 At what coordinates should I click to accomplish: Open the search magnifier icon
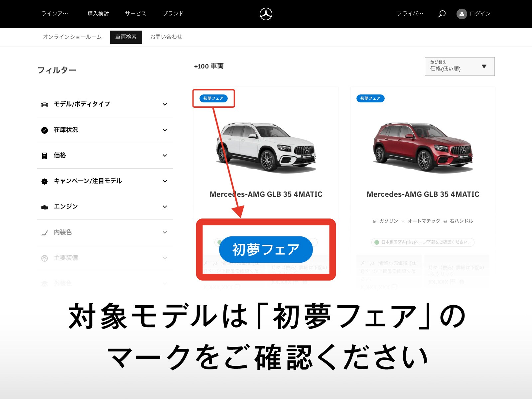[x=442, y=14]
